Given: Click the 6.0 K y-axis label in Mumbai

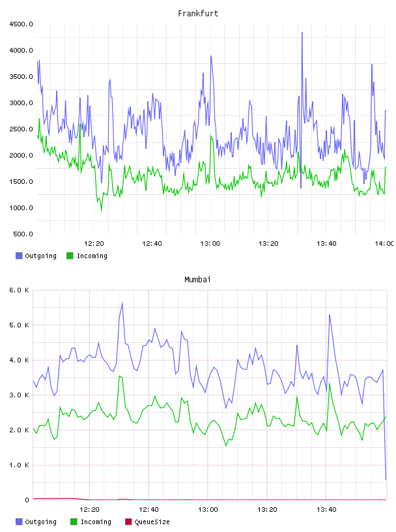Looking at the screenshot, I should pyautogui.click(x=20, y=290).
